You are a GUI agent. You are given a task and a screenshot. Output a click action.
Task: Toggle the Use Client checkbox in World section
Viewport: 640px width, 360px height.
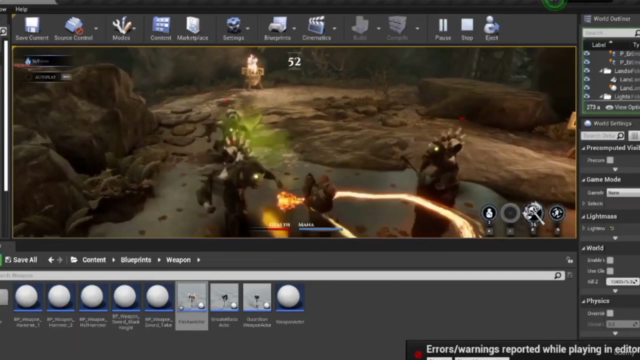pos(610,271)
